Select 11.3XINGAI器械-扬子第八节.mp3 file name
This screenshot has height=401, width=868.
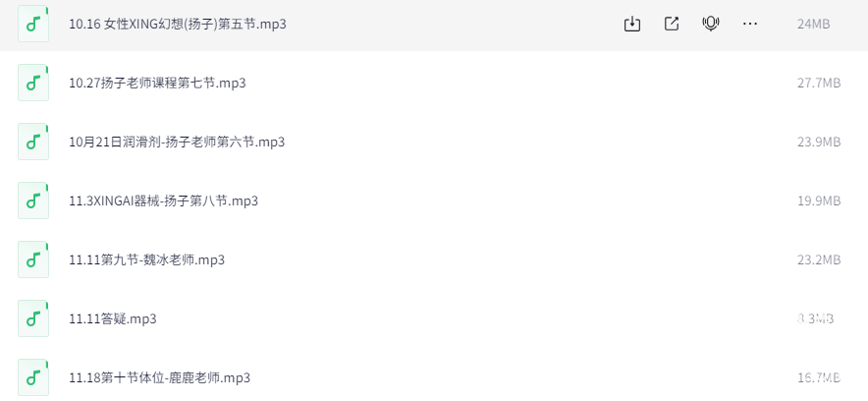(163, 200)
